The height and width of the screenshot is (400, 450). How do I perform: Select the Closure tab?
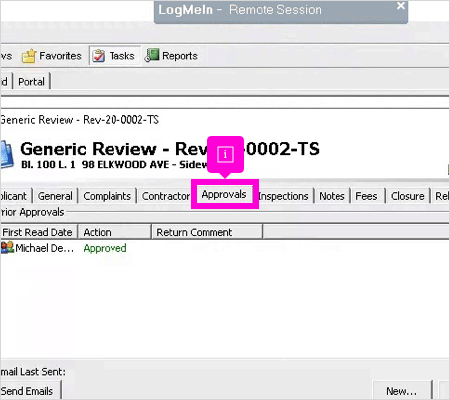pos(408,196)
